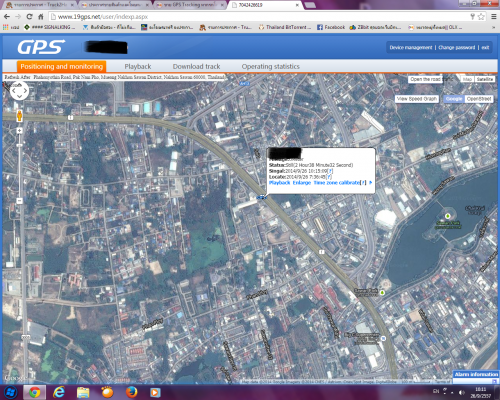Click the volume speaker tray icon
The image size is (500, 400).
[461, 392]
